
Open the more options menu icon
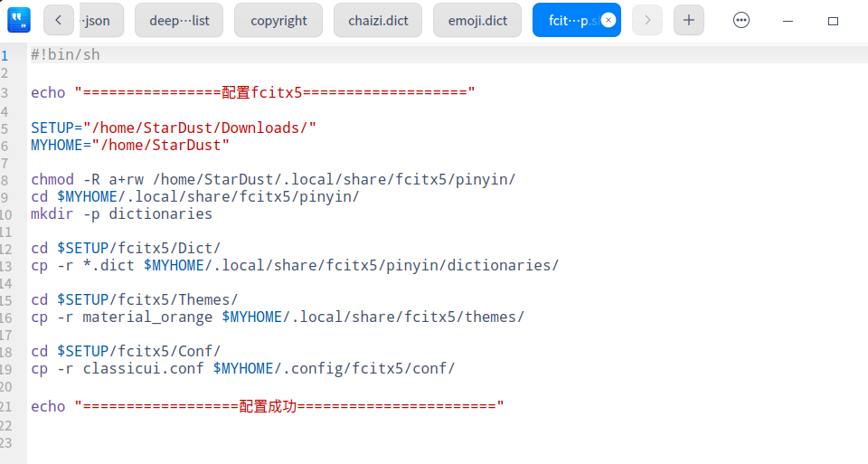pos(741,21)
